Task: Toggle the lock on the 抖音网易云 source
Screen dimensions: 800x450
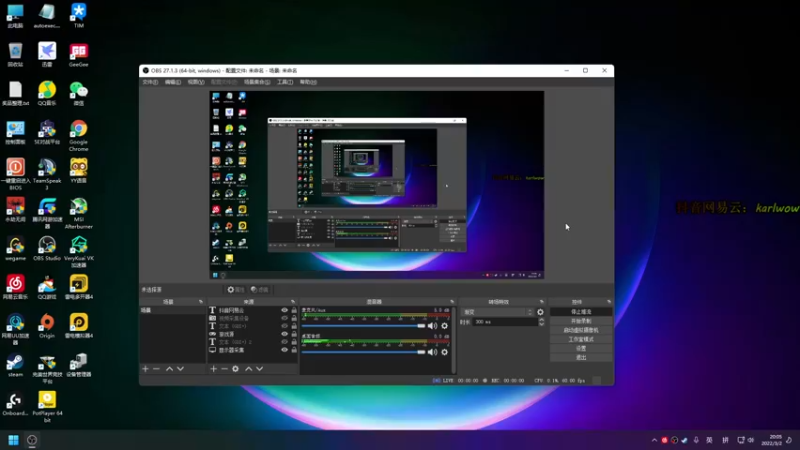Action: tap(294, 310)
